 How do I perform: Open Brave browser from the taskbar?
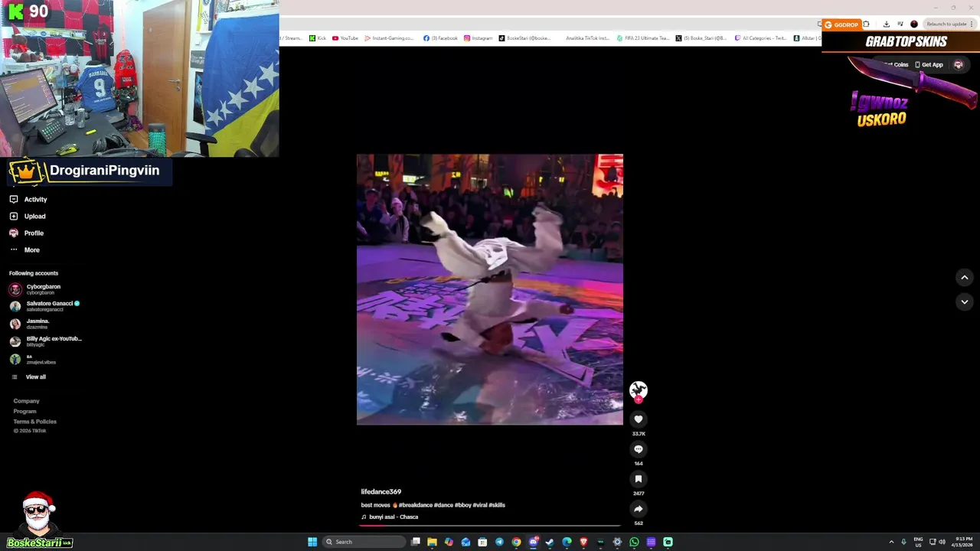point(583,542)
